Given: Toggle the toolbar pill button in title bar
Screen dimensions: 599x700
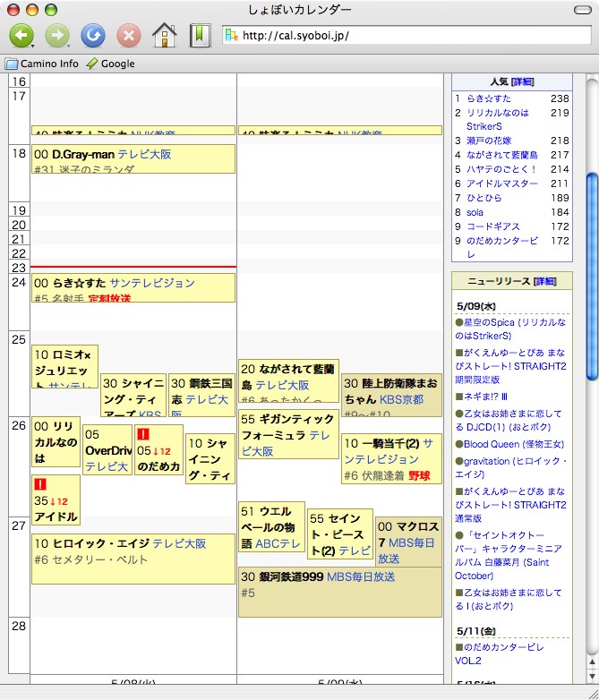Looking at the screenshot, I should (583, 10).
